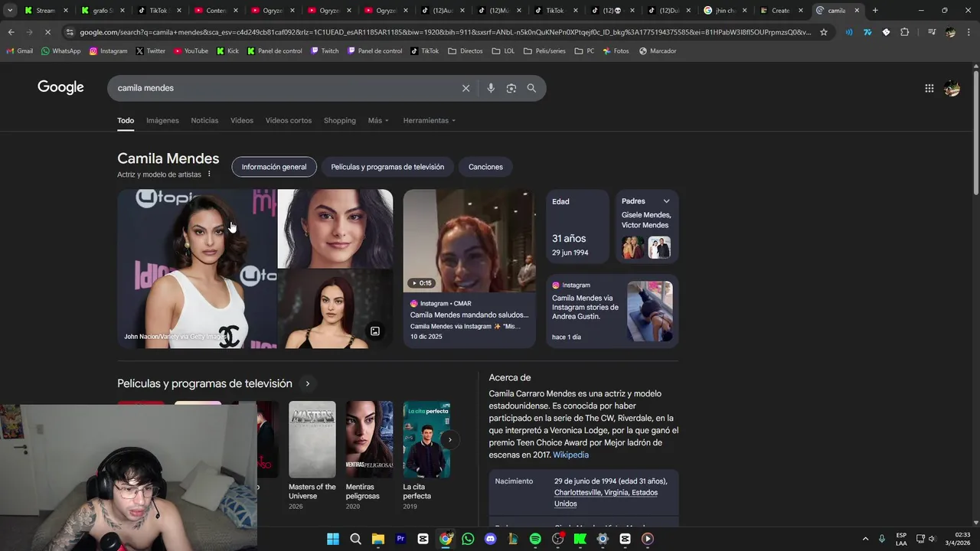980x551 pixels.
Task: Click the camila mendes search input field
Action: pos(283,88)
